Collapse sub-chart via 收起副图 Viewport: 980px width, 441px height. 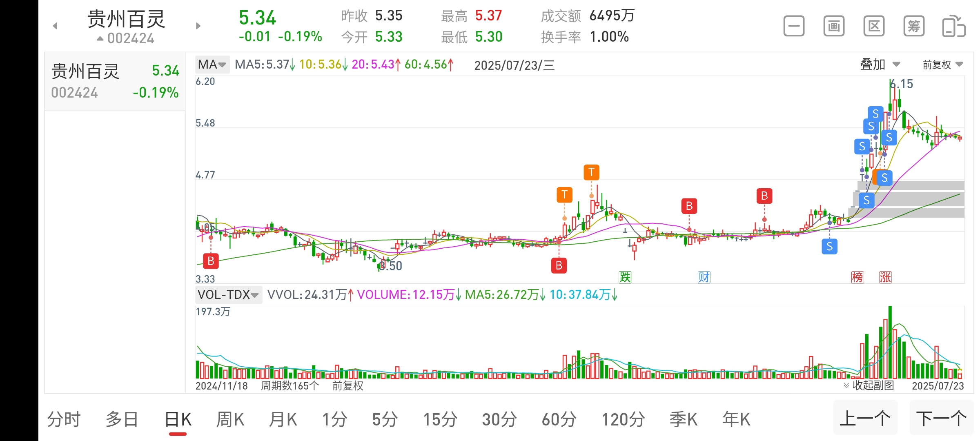(869, 385)
